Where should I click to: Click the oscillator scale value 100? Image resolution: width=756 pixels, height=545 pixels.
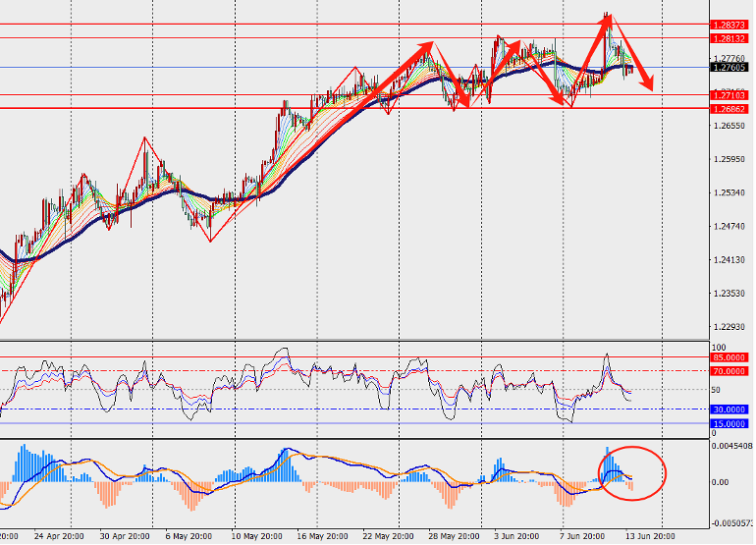[x=719, y=348]
